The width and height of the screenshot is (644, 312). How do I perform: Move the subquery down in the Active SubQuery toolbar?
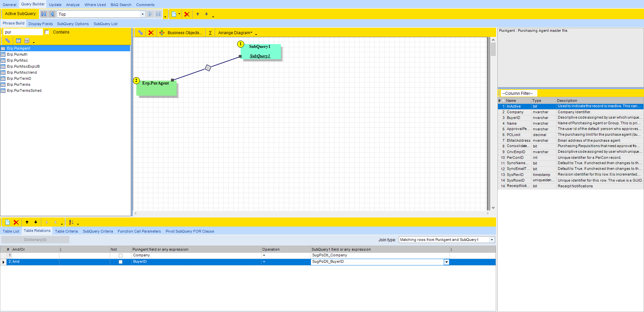tap(206, 14)
